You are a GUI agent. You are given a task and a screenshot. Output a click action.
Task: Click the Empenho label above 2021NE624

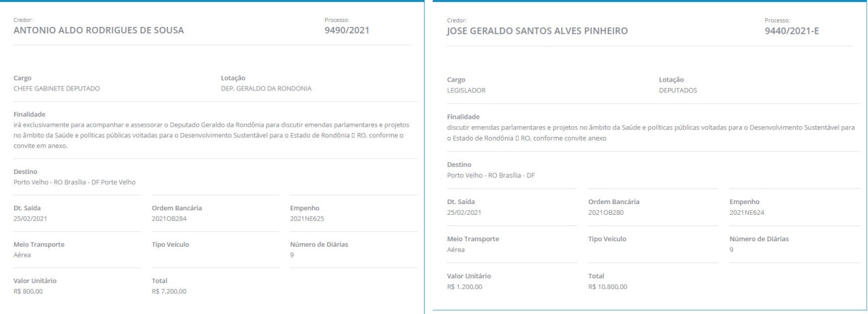(x=744, y=201)
